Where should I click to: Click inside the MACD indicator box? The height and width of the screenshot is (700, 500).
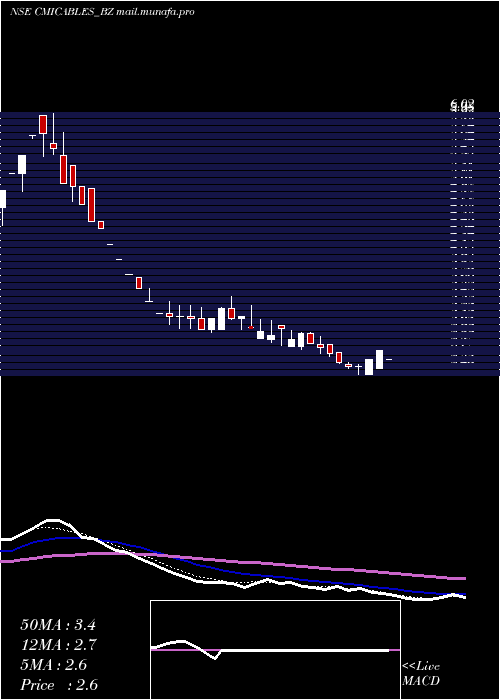275,650
